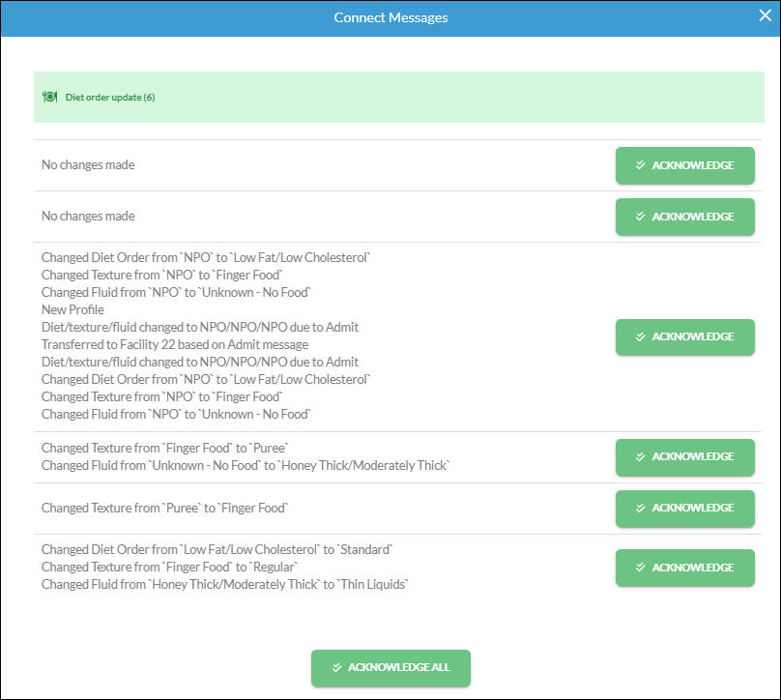Close the Connect Messages dialog
The height and width of the screenshot is (700, 781).
[766, 15]
